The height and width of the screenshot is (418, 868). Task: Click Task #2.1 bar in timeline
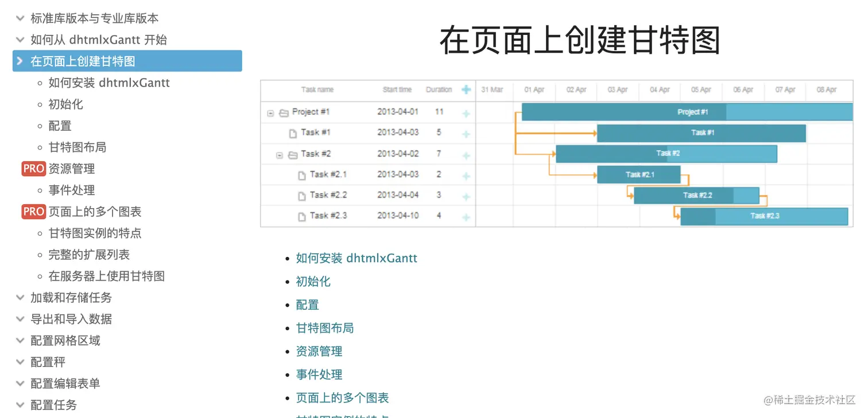point(639,174)
